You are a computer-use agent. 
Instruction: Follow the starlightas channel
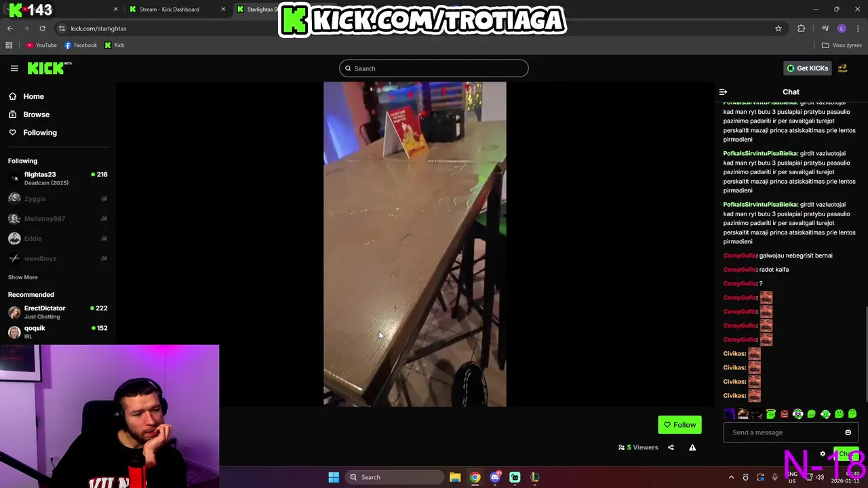coord(679,425)
